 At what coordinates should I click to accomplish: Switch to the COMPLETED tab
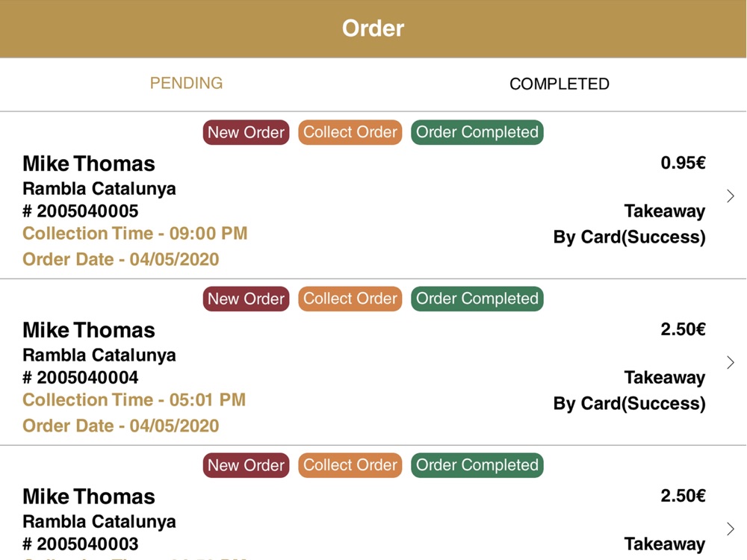(560, 84)
